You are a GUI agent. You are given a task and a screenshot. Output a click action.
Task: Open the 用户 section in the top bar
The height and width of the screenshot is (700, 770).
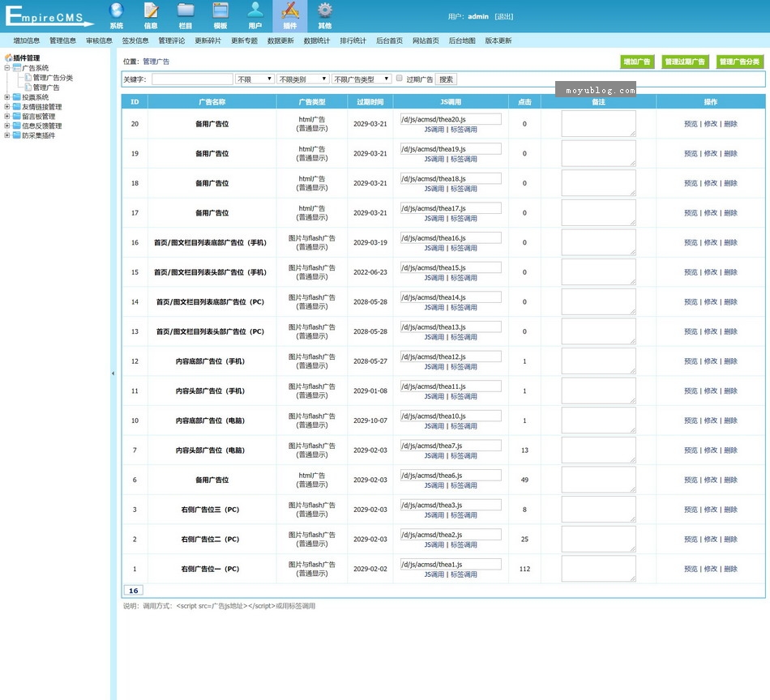click(255, 15)
